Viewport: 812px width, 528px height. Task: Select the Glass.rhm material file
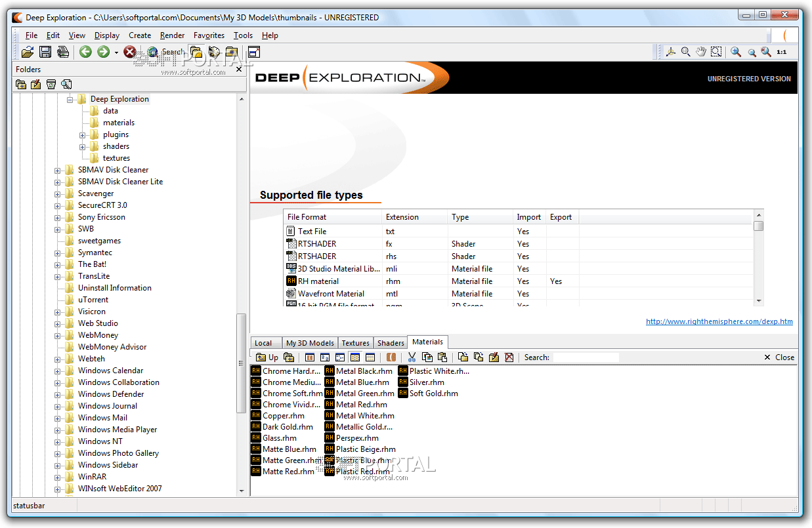click(x=274, y=438)
